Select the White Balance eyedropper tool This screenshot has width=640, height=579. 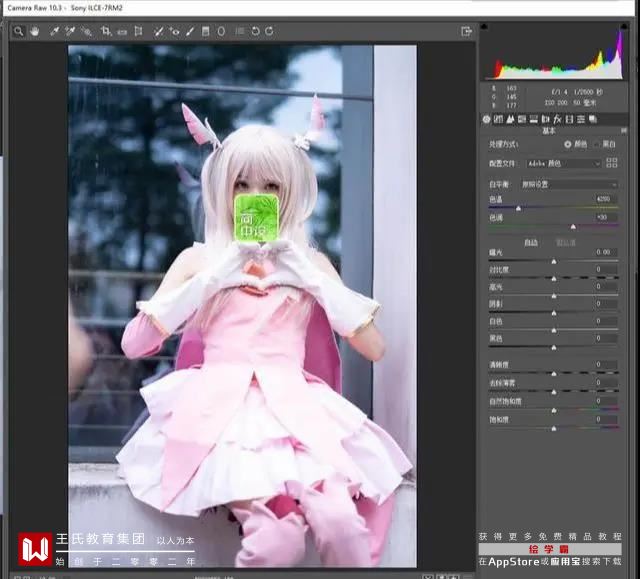point(54,31)
